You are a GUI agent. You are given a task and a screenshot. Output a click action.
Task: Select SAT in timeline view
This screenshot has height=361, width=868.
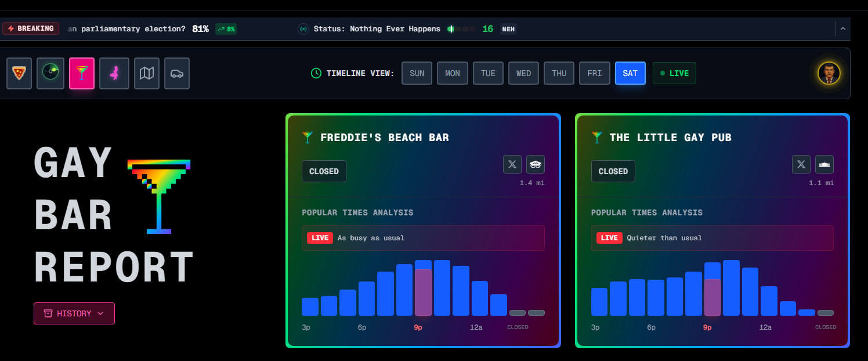point(630,73)
